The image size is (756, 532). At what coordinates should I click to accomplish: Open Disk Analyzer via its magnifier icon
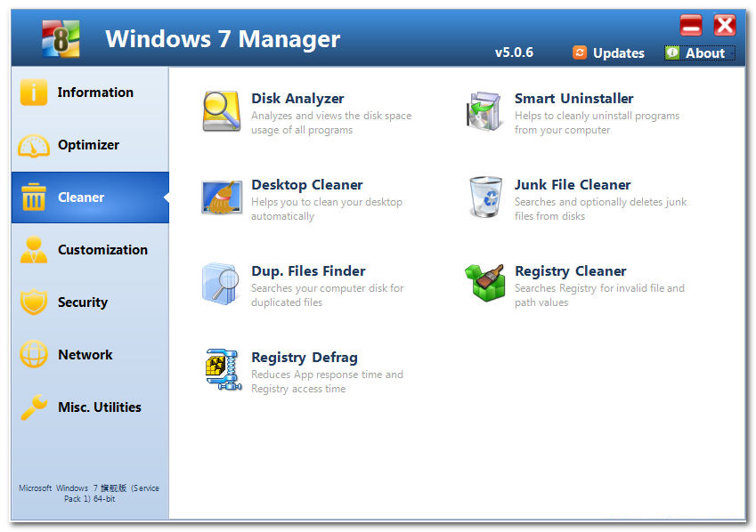point(222,111)
